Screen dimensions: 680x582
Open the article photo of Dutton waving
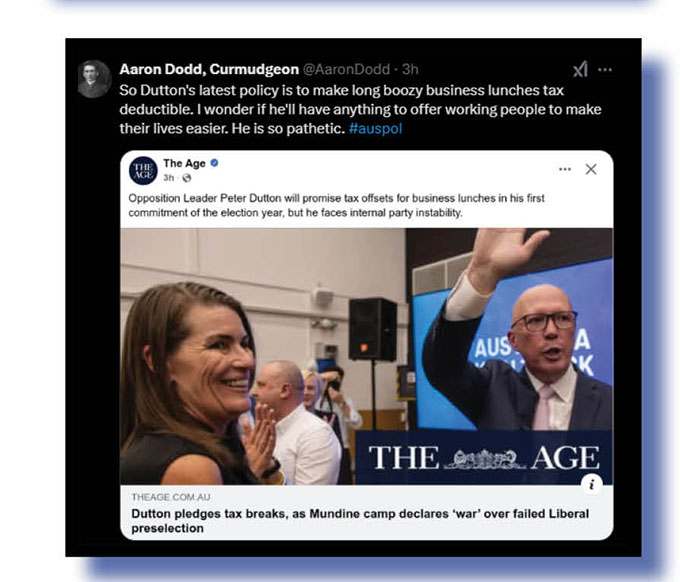366,356
